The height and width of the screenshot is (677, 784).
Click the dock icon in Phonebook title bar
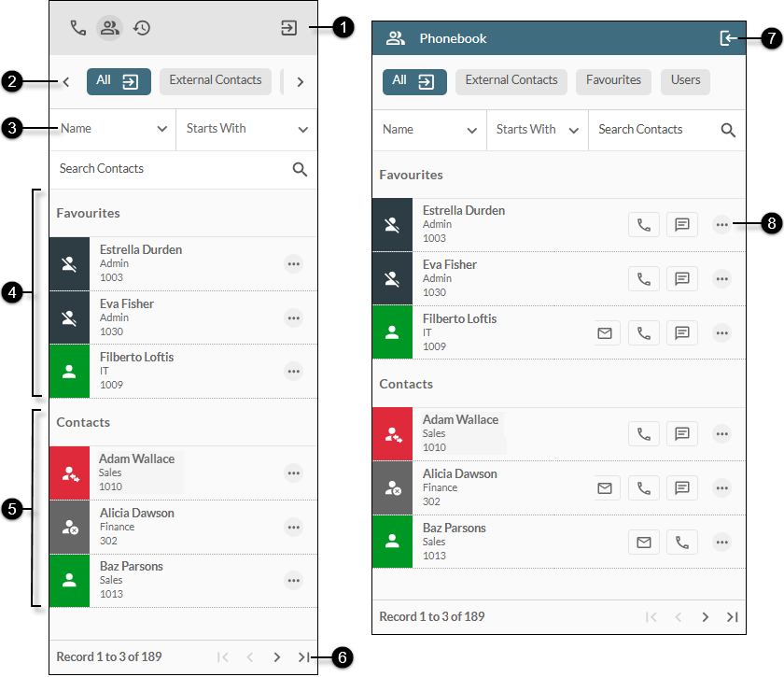(x=728, y=38)
